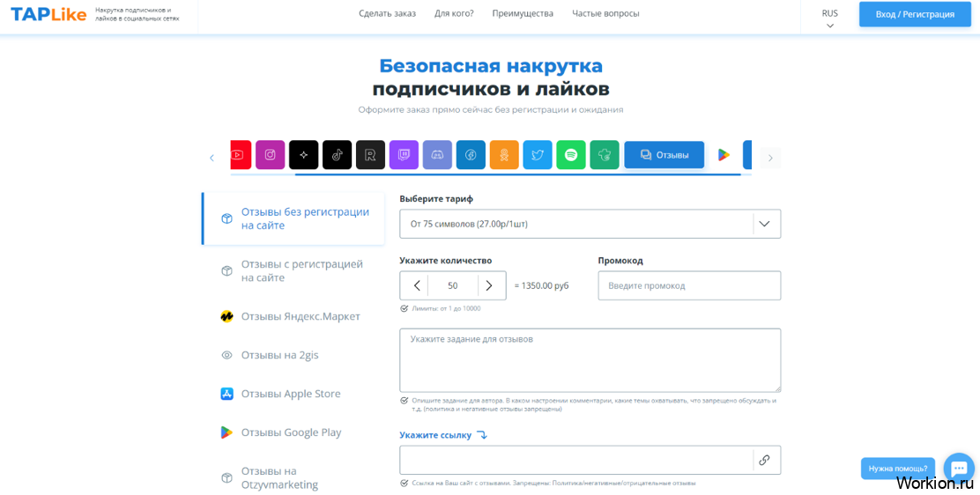Viewport: 980px width, 495px height.
Task: Click the Укажите задание для отзывов textarea
Action: point(590,360)
